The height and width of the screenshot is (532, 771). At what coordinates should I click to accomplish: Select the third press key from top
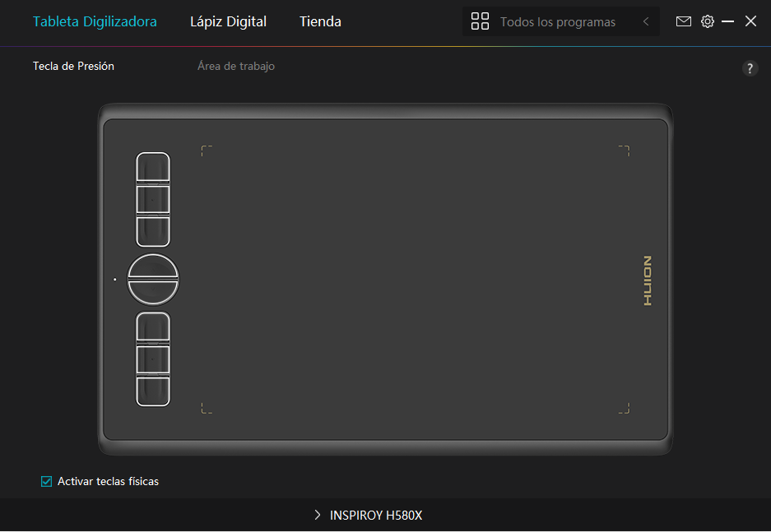tap(153, 231)
